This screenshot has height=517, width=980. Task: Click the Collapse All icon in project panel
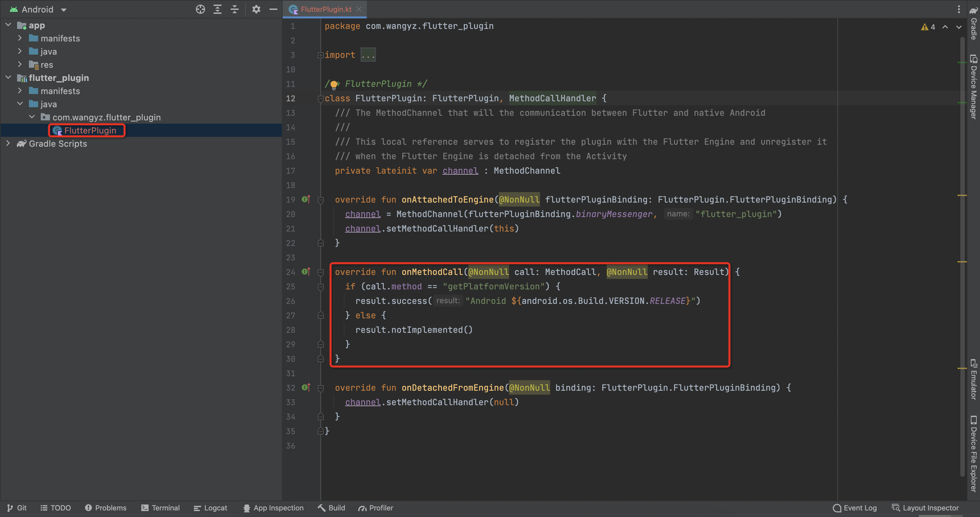pos(235,9)
